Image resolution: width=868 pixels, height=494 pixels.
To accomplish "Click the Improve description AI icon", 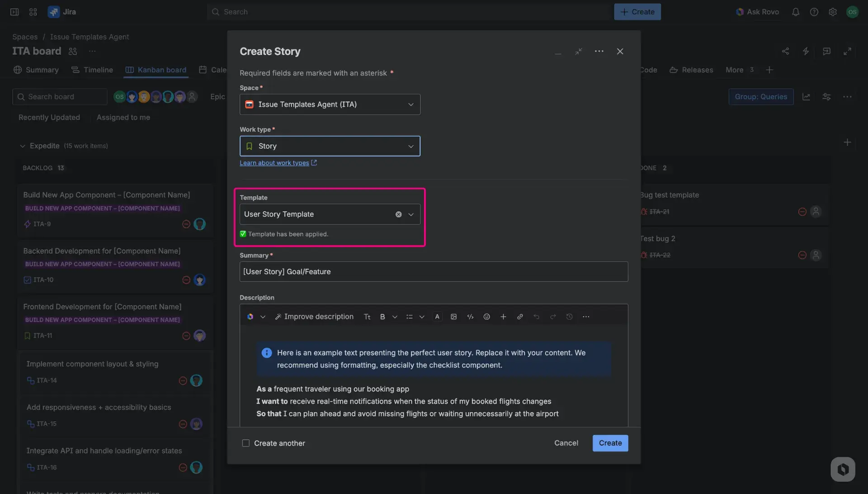I will pos(278,316).
